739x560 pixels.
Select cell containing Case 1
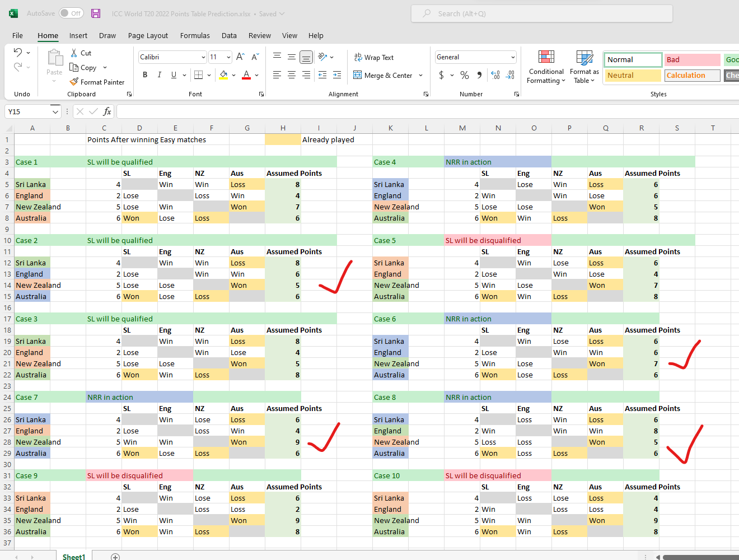(x=32, y=162)
